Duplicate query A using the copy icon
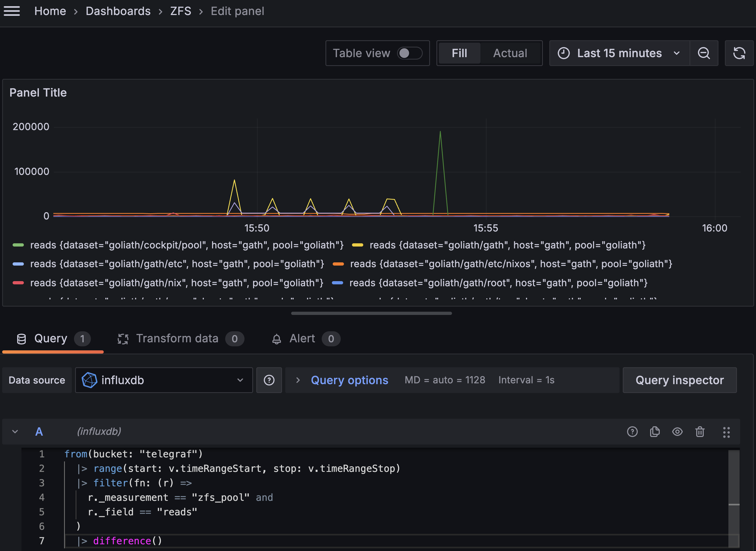This screenshot has height=551, width=756. (655, 432)
